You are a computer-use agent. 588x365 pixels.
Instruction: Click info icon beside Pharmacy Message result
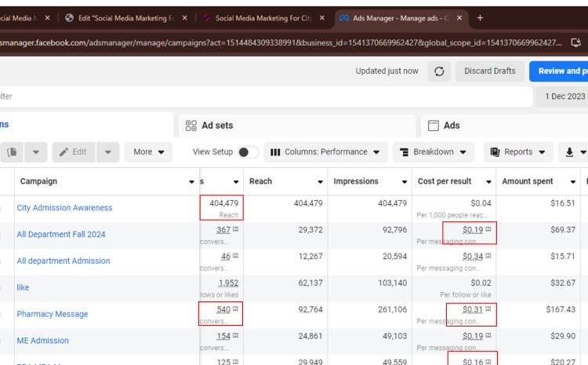click(235, 310)
